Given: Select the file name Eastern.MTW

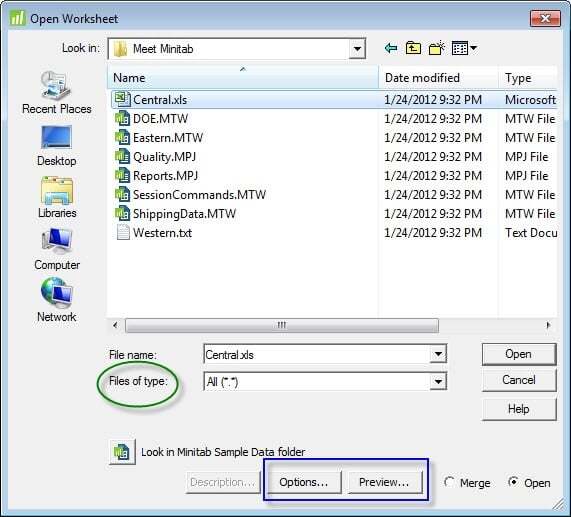Looking at the screenshot, I should (x=168, y=137).
